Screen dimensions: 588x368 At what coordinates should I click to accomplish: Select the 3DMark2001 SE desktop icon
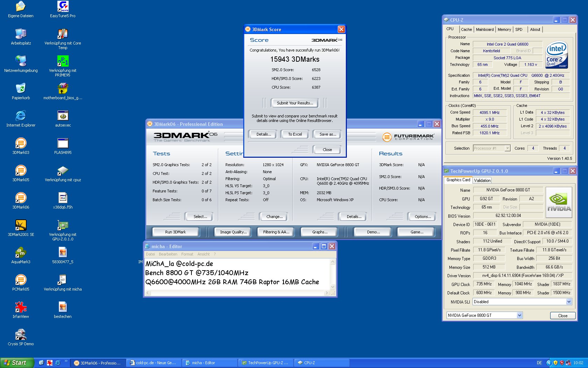[21, 228]
